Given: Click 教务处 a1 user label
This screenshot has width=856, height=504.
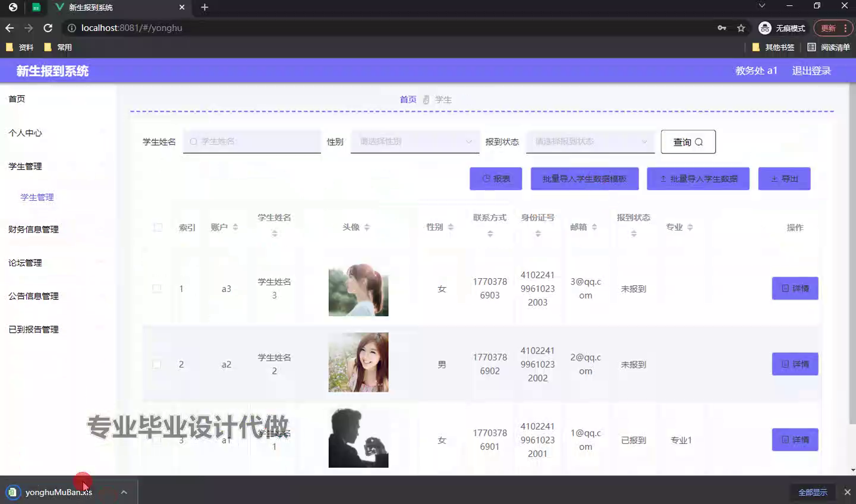Looking at the screenshot, I should coord(756,71).
